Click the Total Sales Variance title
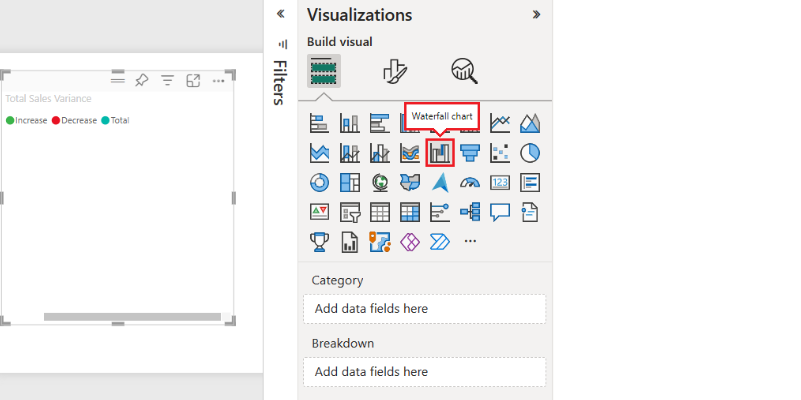 tap(49, 99)
